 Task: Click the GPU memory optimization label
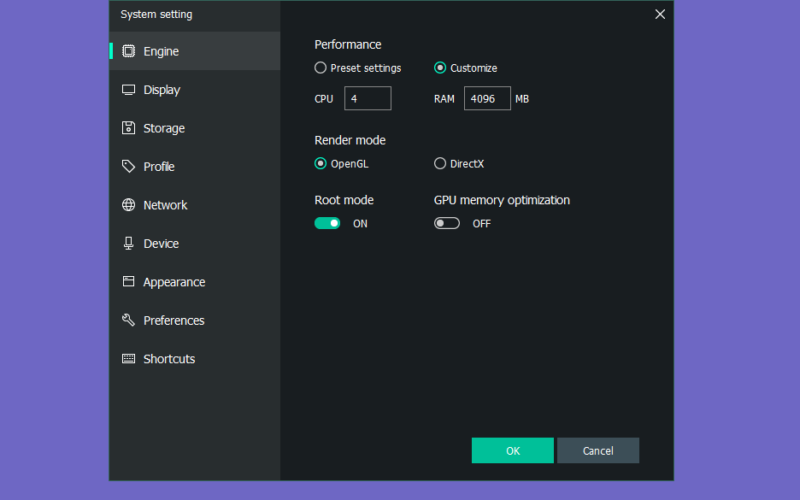(x=502, y=200)
